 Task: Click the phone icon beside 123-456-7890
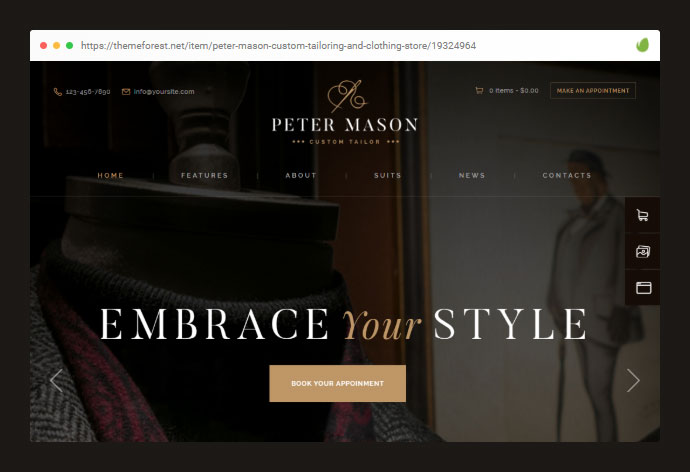tap(58, 91)
